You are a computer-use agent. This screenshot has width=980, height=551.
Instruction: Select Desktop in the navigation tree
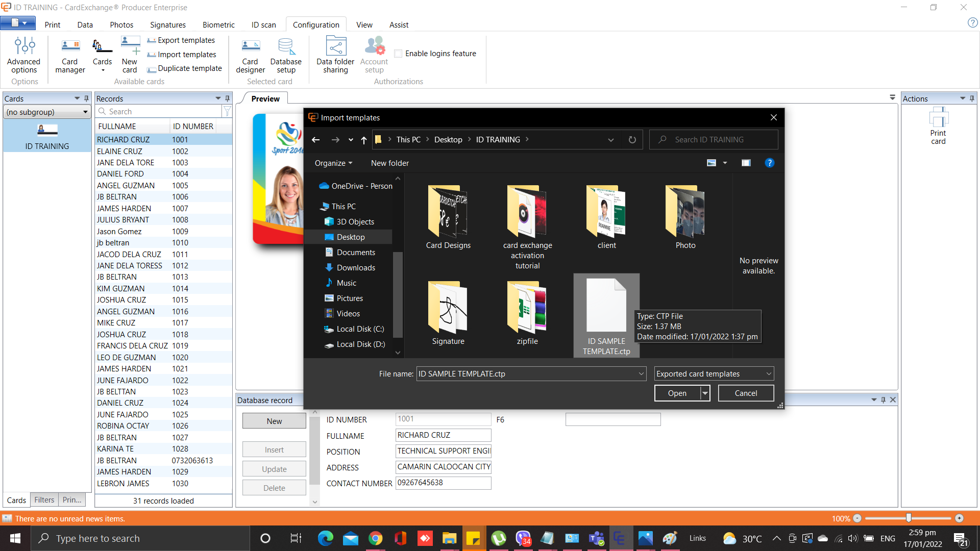[x=351, y=237]
